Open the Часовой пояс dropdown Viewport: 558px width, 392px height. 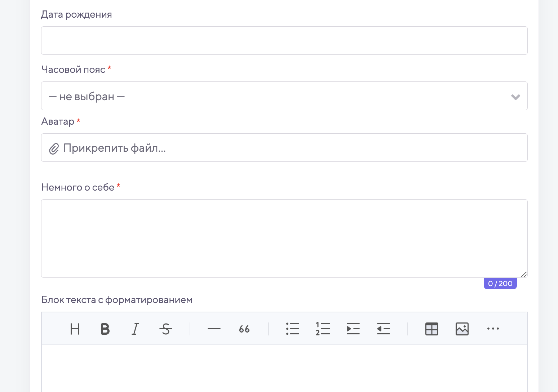point(284,96)
